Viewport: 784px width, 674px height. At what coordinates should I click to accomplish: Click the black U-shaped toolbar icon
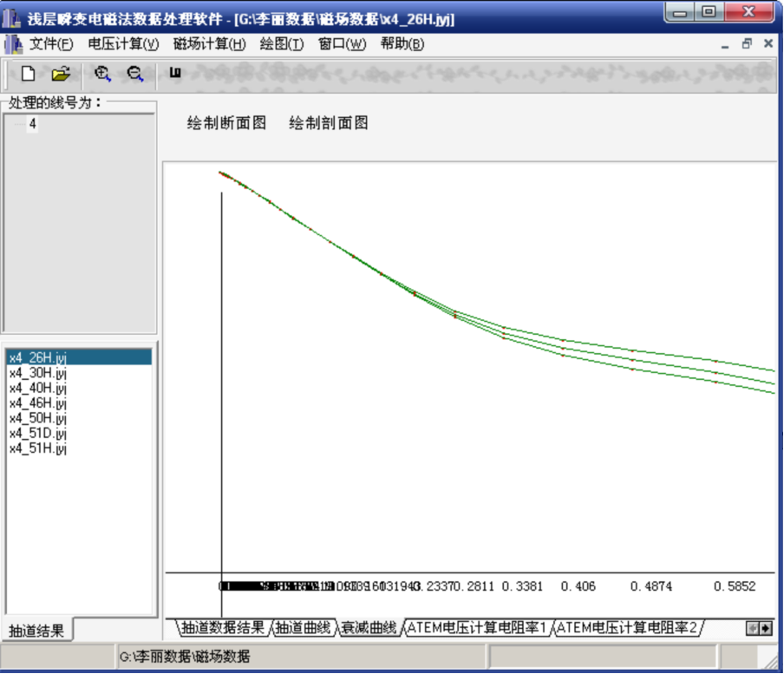point(175,74)
